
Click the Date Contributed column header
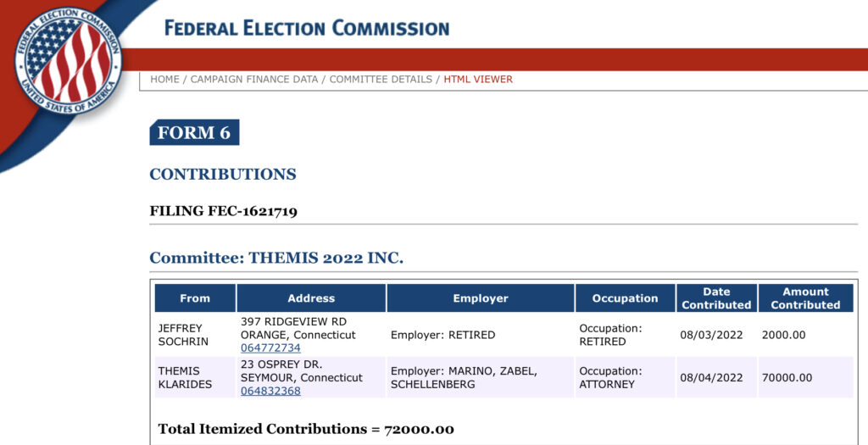716,298
